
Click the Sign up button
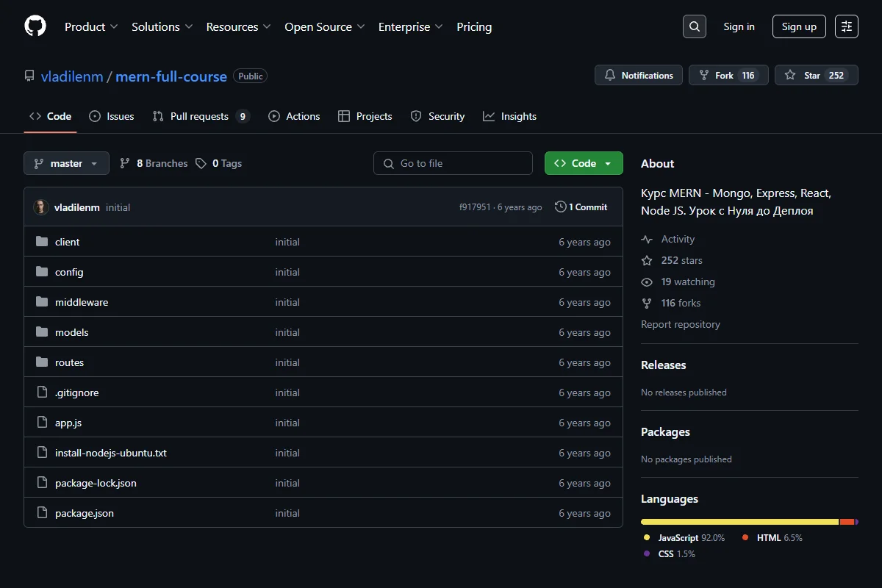coord(799,26)
